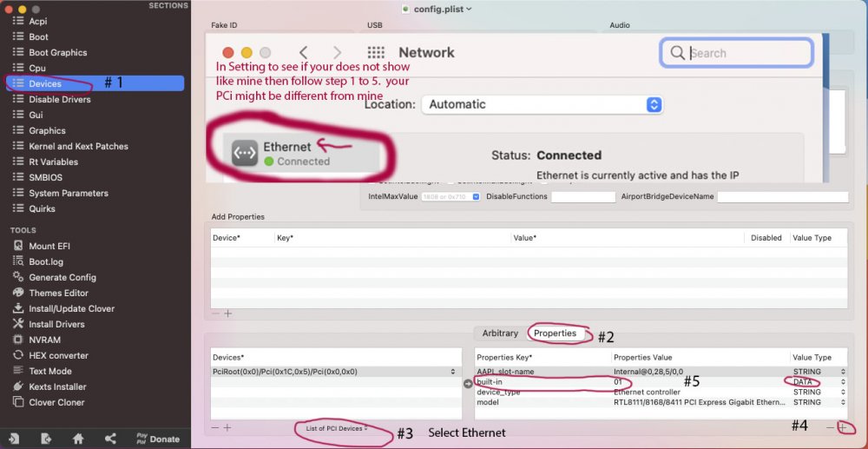Open the Disable Drivers section

click(x=59, y=99)
